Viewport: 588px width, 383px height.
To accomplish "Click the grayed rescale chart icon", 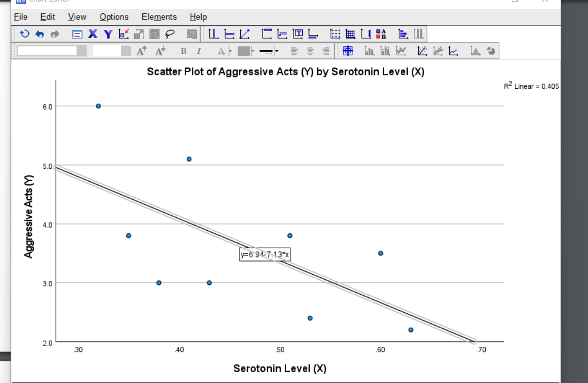I will (x=139, y=34).
